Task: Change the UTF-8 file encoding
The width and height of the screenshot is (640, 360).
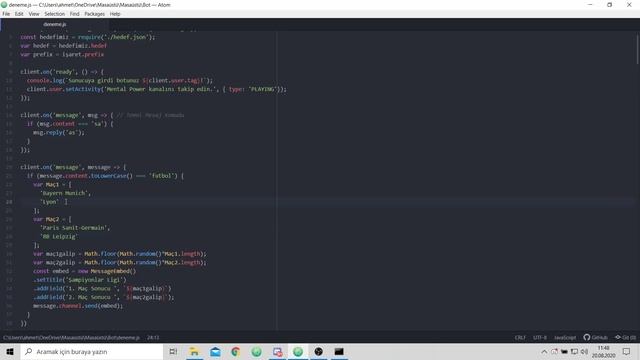Action: pos(540,338)
